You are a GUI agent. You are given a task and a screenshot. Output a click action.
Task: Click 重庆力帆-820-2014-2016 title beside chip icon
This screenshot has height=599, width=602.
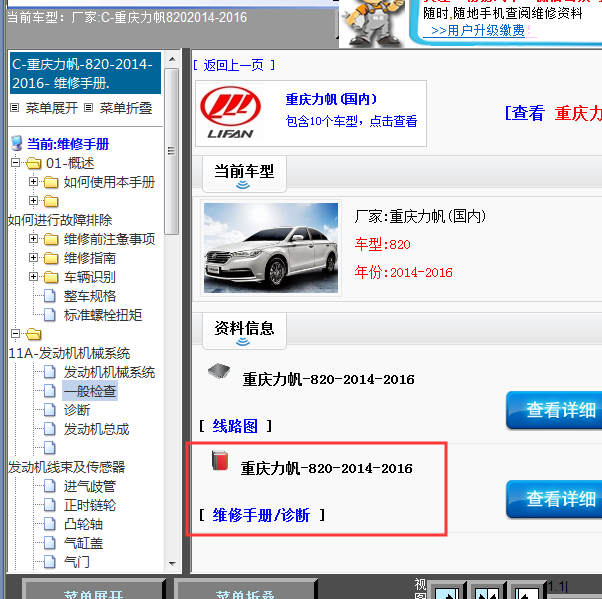pos(329,379)
